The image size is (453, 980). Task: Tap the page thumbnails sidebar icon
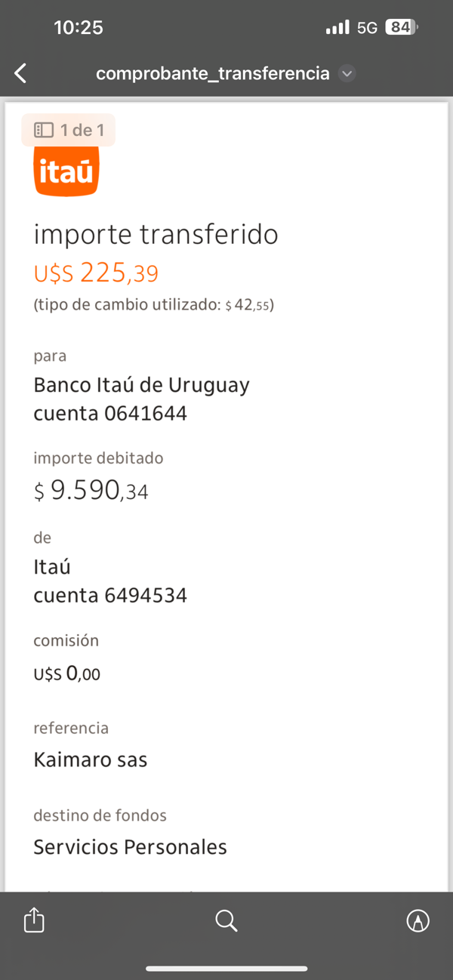pyautogui.click(x=45, y=130)
